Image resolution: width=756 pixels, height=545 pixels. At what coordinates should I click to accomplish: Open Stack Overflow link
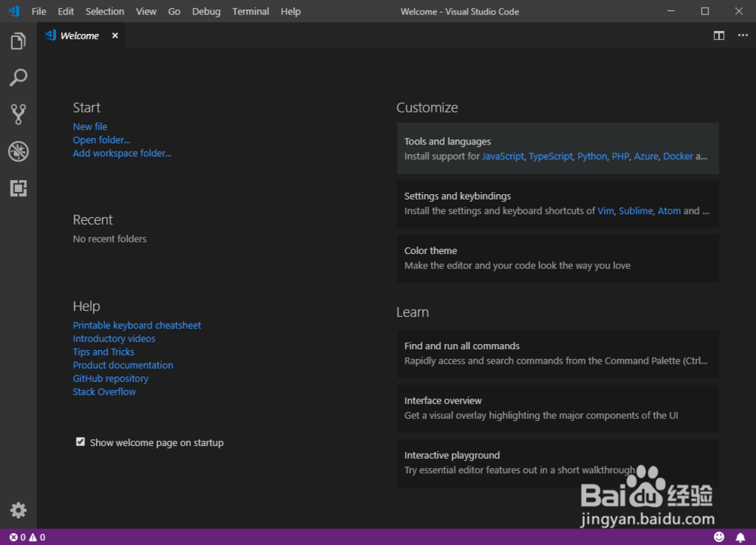tap(104, 392)
